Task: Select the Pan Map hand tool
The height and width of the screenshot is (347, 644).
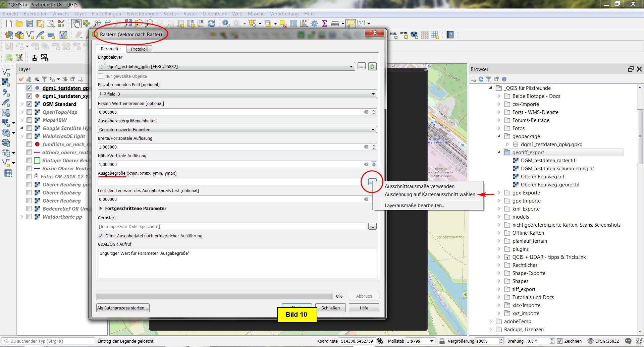Action: [76, 23]
